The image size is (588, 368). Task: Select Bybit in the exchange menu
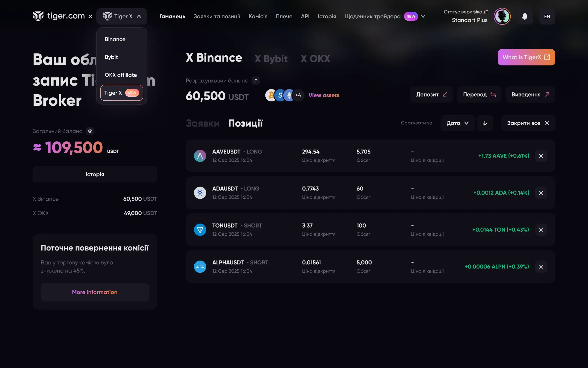pyautogui.click(x=111, y=57)
